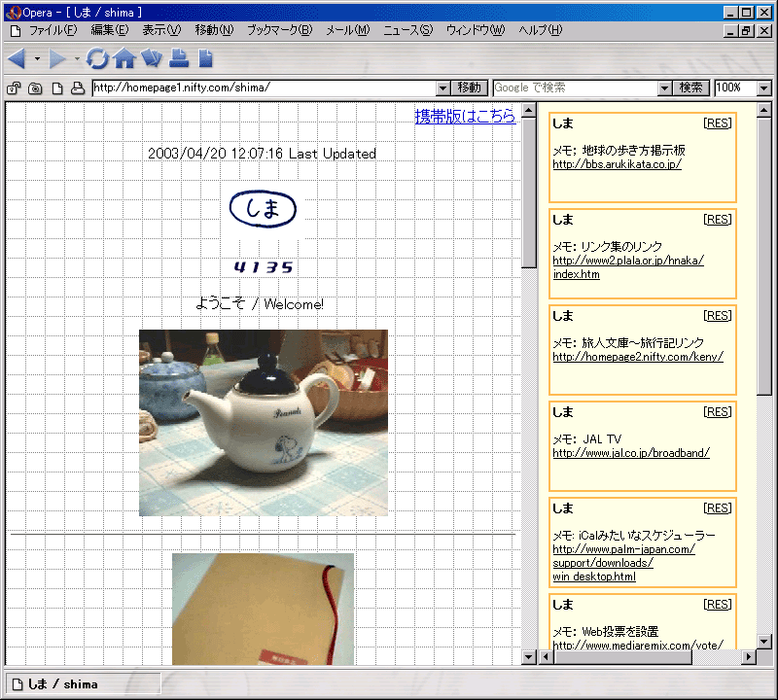
Task: Open the メール(M) menu
Action: tap(348, 31)
